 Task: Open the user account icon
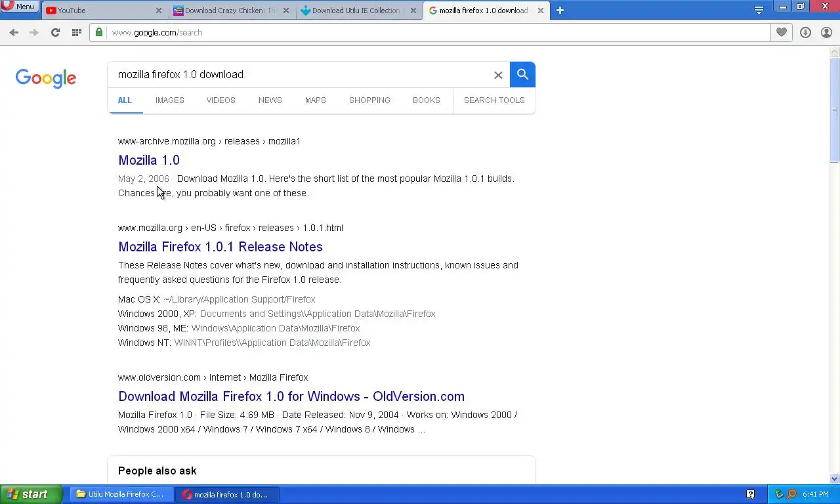pyautogui.click(x=826, y=32)
